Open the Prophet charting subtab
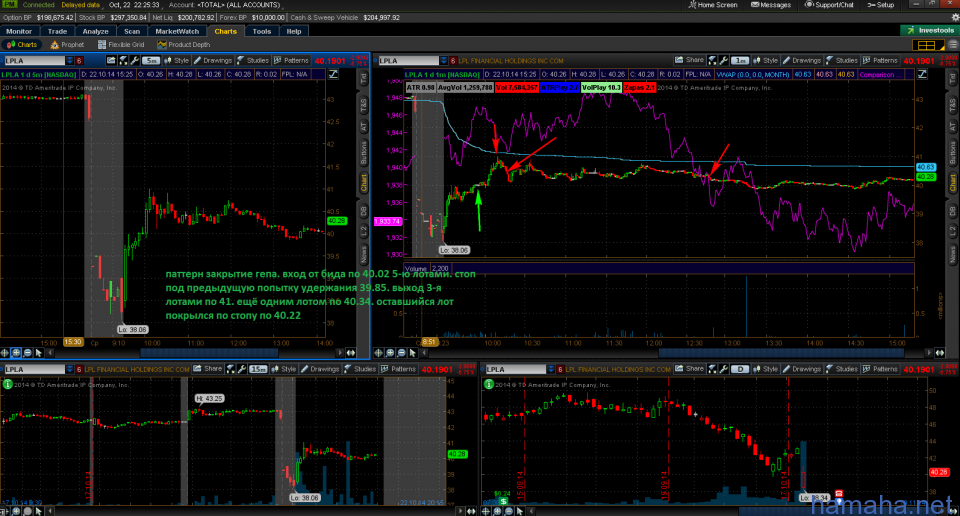This screenshot has width=960, height=516. point(66,45)
